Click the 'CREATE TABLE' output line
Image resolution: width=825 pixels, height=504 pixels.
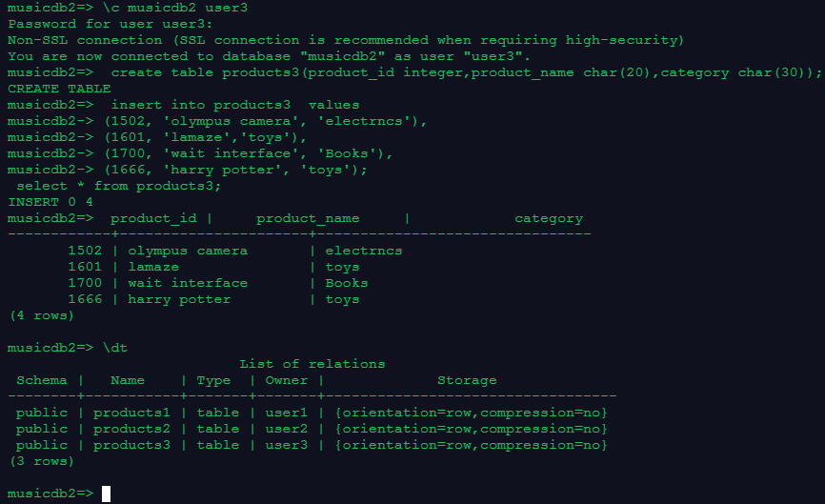(x=59, y=89)
